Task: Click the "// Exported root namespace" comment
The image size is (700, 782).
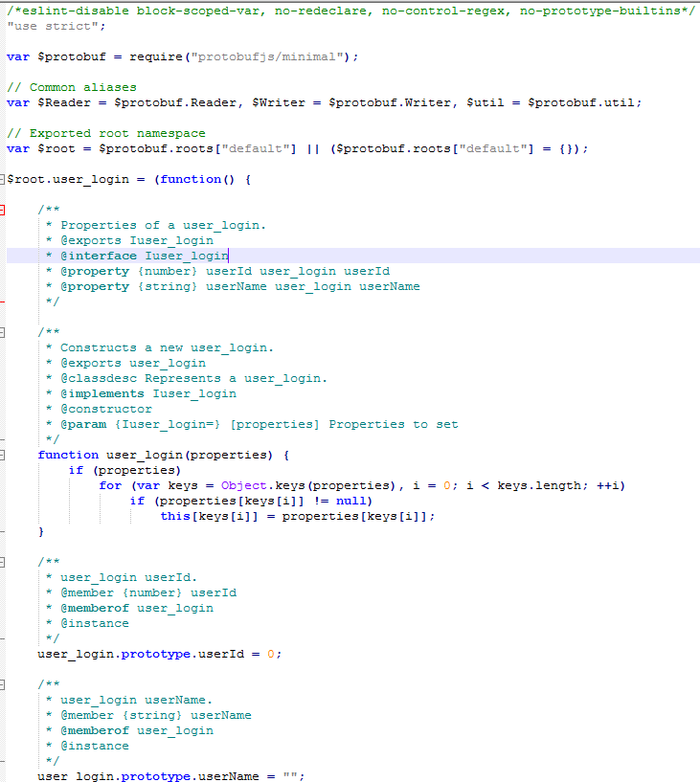Action: 106,133
